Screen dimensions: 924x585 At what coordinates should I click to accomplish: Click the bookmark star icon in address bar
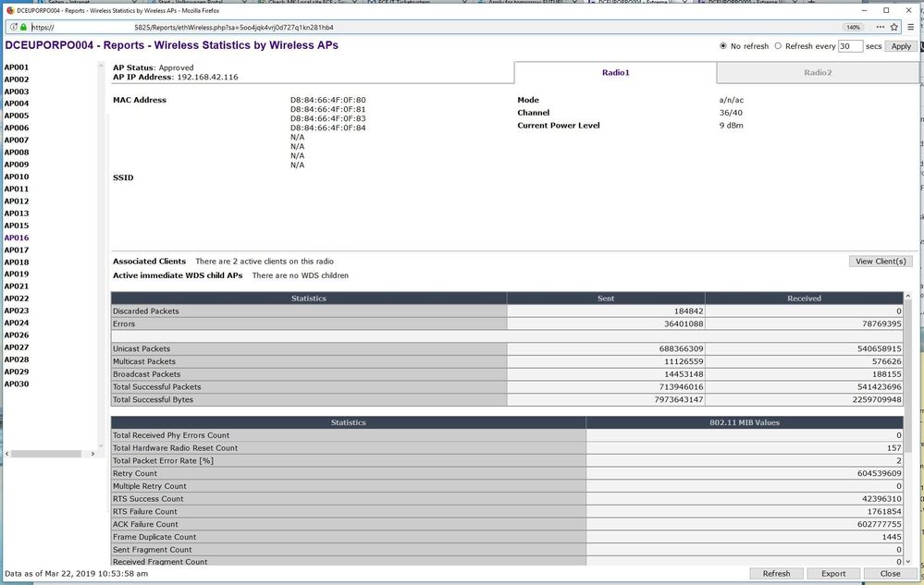(x=893, y=27)
